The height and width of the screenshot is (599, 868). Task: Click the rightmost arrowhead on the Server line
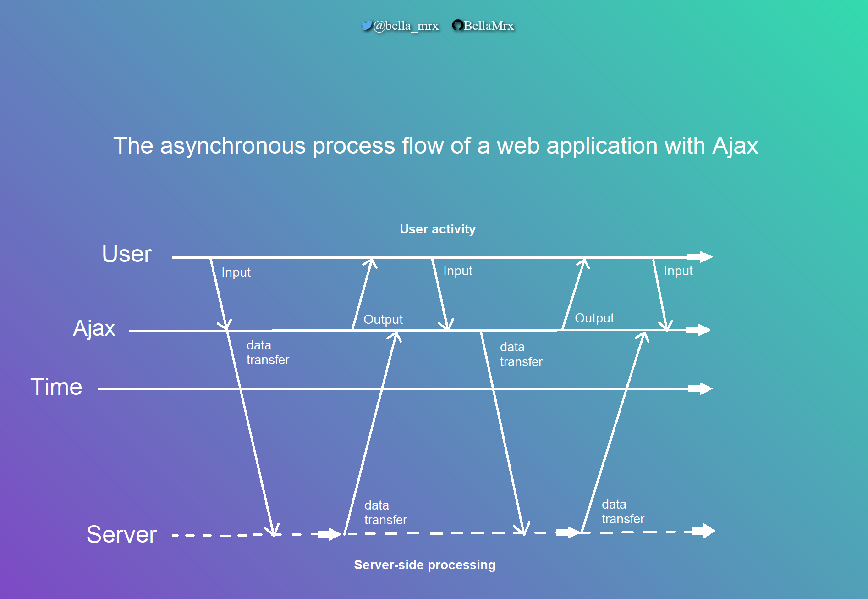pos(706,531)
